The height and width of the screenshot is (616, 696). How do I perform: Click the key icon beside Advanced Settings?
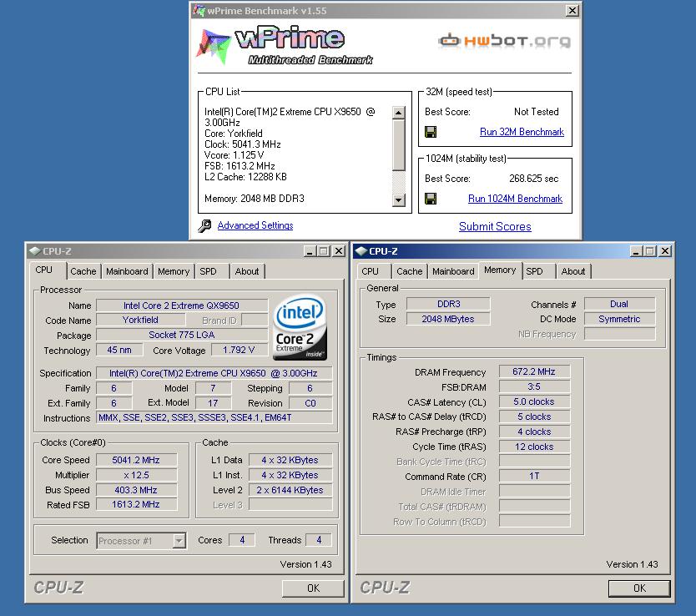tap(204, 226)
